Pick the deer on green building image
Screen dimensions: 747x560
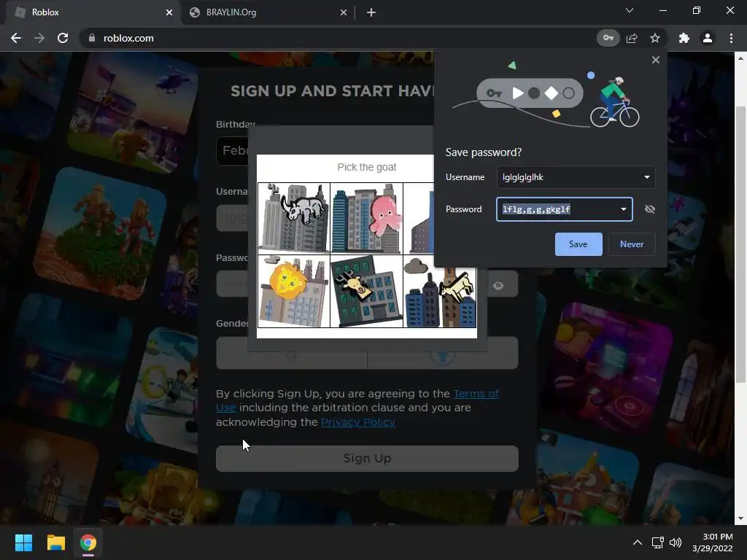click(366, 291)
